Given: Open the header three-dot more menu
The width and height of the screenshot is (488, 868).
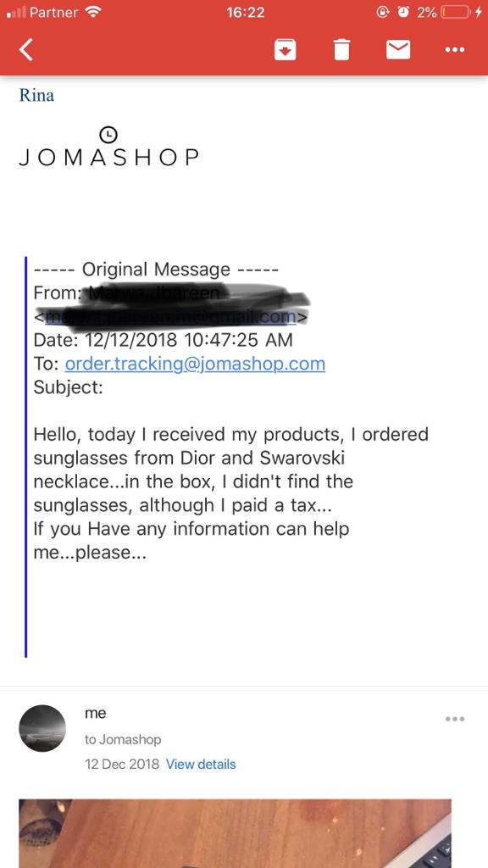Looking at the screenshot, I should (455, 50).
